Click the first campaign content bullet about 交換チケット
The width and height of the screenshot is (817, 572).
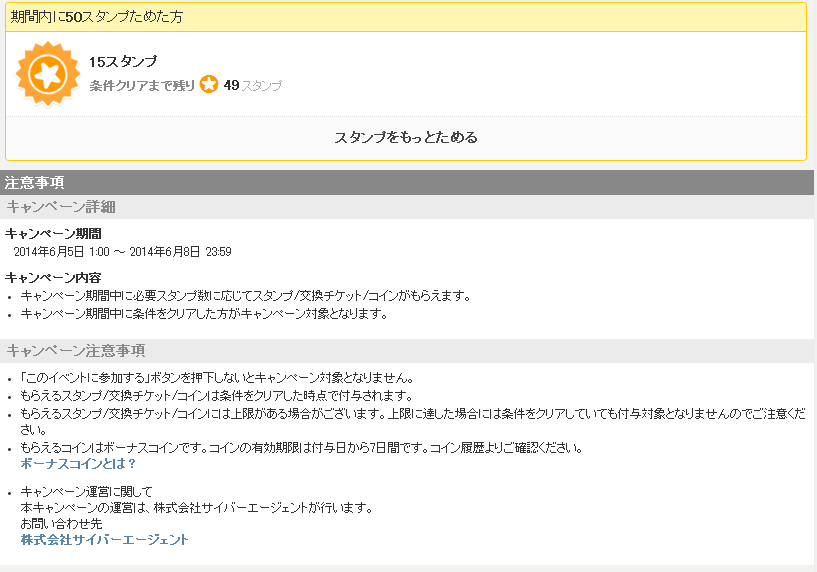pos(245,296)
